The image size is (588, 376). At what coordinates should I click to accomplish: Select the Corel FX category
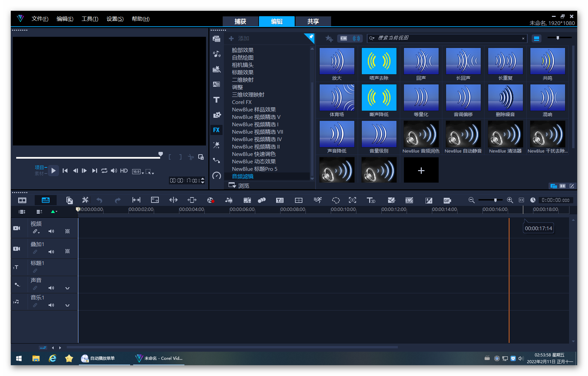coord(242,102)
